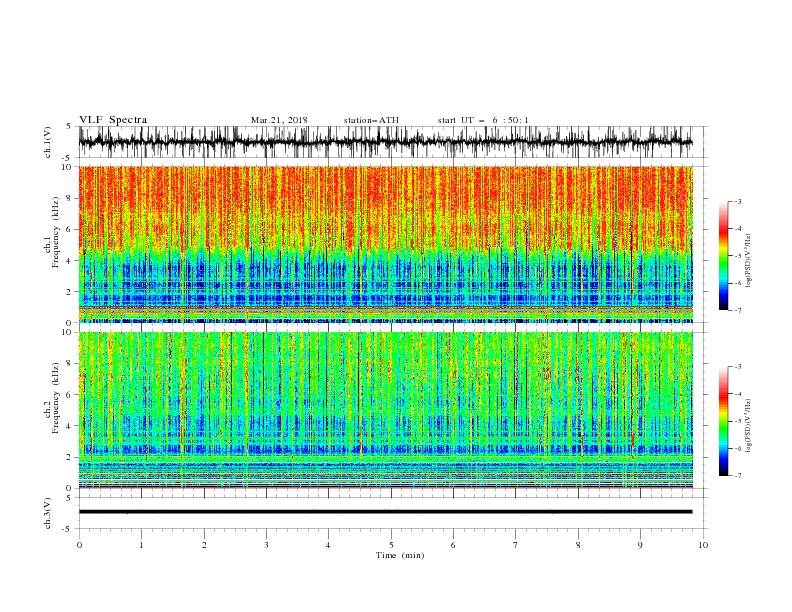Select the upper color bar "log(PSD)(V²/Hz)" label
The image size is (792, 612).
748,261
